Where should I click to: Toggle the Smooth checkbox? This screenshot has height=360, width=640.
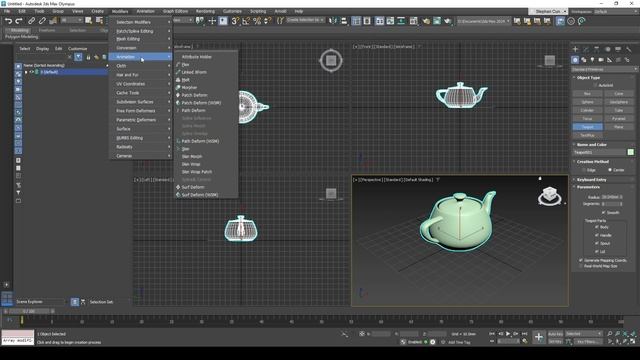[603, 212]
